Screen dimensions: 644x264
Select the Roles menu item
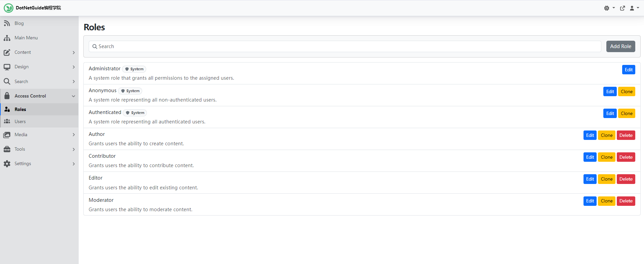(20, 109)
